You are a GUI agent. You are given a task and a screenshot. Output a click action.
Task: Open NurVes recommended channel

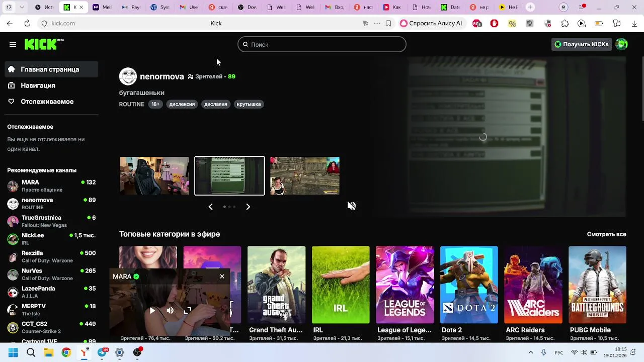click(51, 274)
